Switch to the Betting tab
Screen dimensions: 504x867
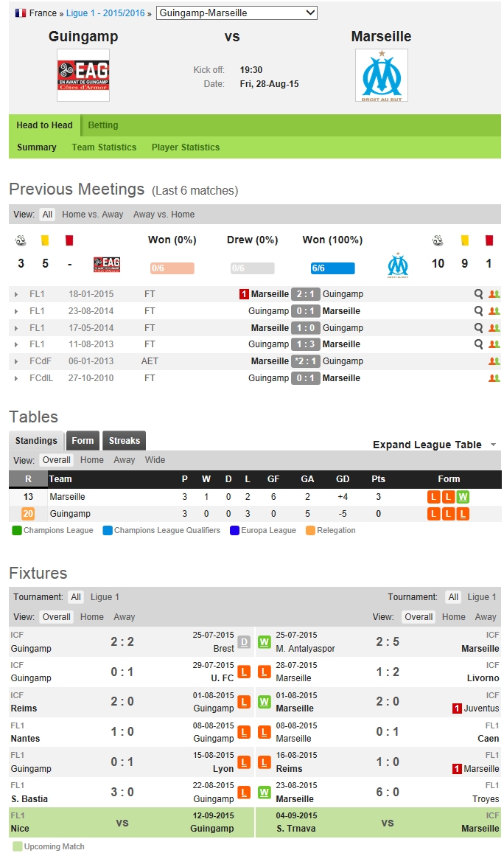pyautogui.click(x=103, y=125)
